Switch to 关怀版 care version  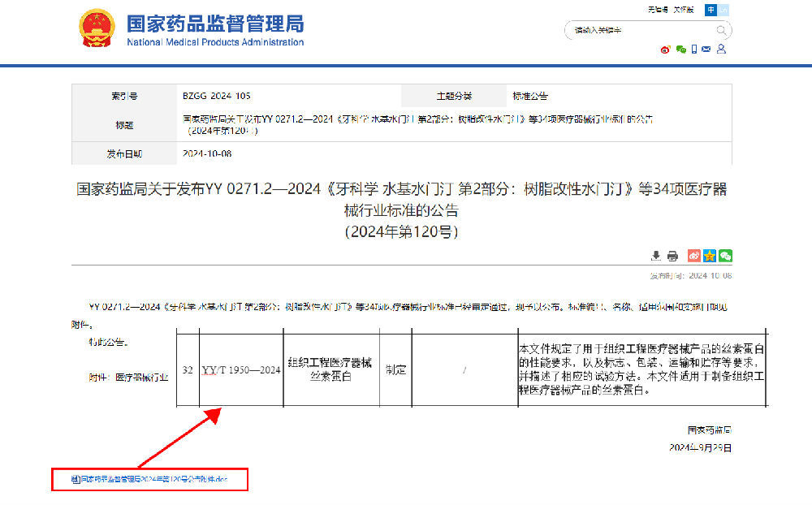pyautogui.click(x=685, y=10)
